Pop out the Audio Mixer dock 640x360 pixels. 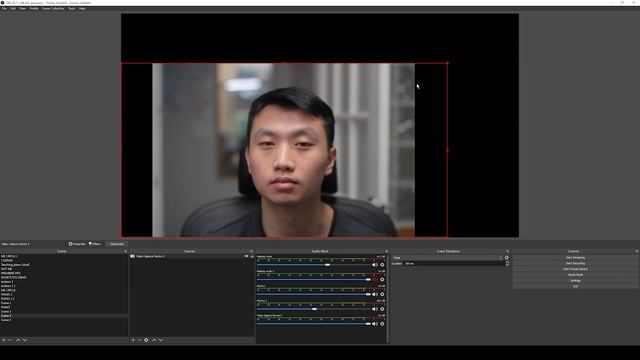point(387,251)
